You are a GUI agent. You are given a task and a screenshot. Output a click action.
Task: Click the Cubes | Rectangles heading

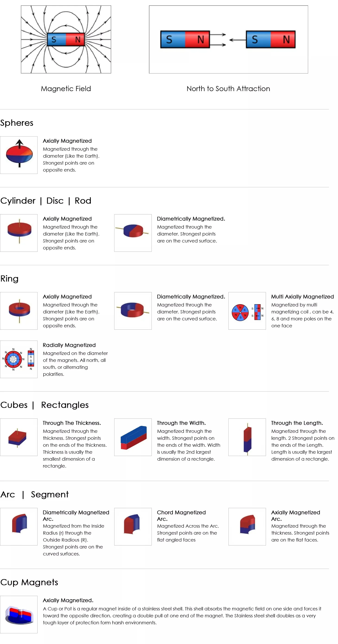pos(44,405)
